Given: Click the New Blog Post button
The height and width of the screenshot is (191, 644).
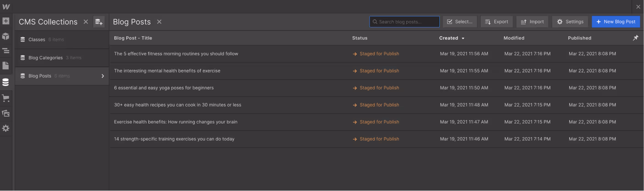Looking at the screenshot, I should point(616,22).
